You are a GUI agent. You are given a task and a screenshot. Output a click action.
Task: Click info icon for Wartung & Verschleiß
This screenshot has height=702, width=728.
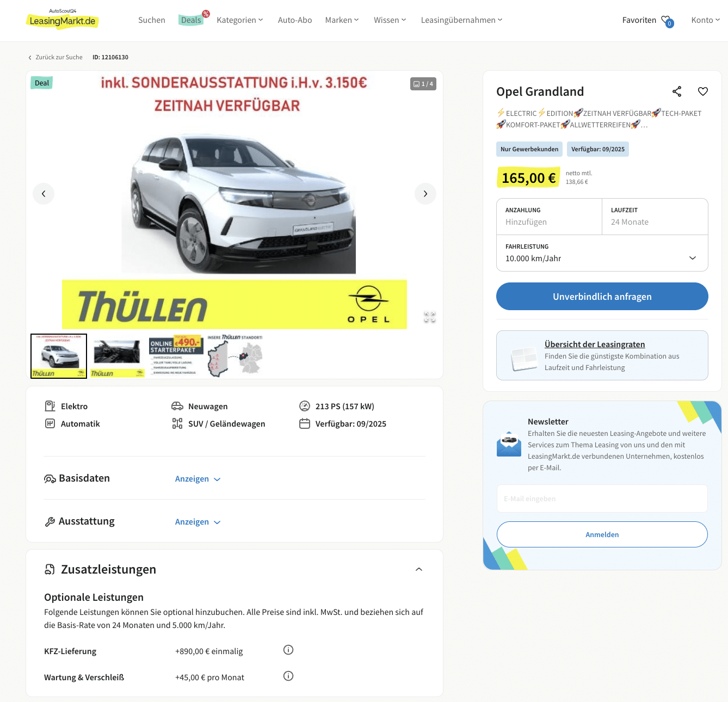288,676
